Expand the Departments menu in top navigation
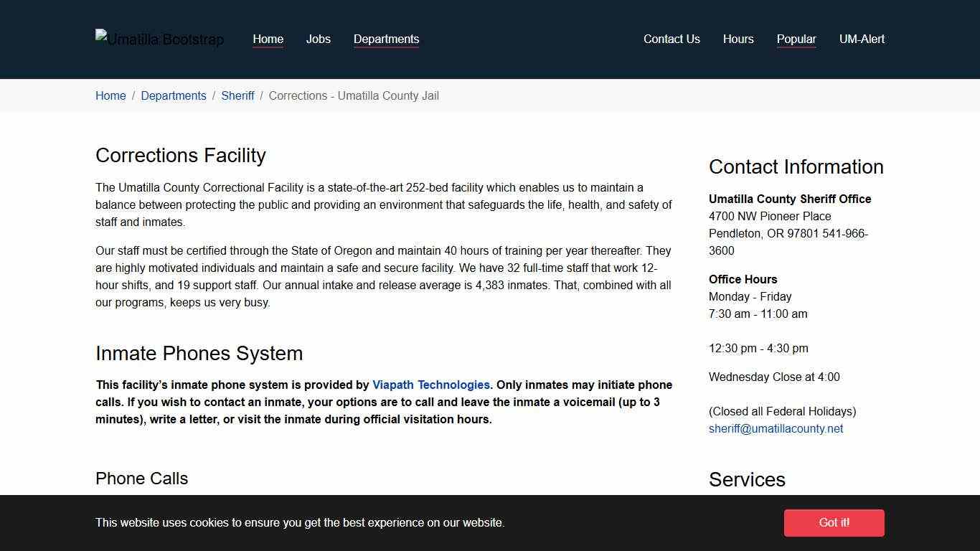The image size is (980, 551). pyautogui.click(x=386, y=39)
